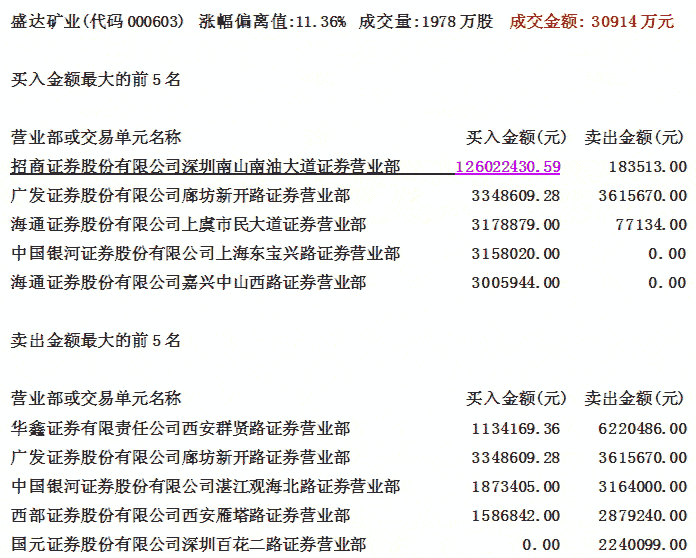Image resolution: width=696 pixels, height=558 pixels.
Task: Click 卖出金额(元) header in sell table
Action: [634, 398]
